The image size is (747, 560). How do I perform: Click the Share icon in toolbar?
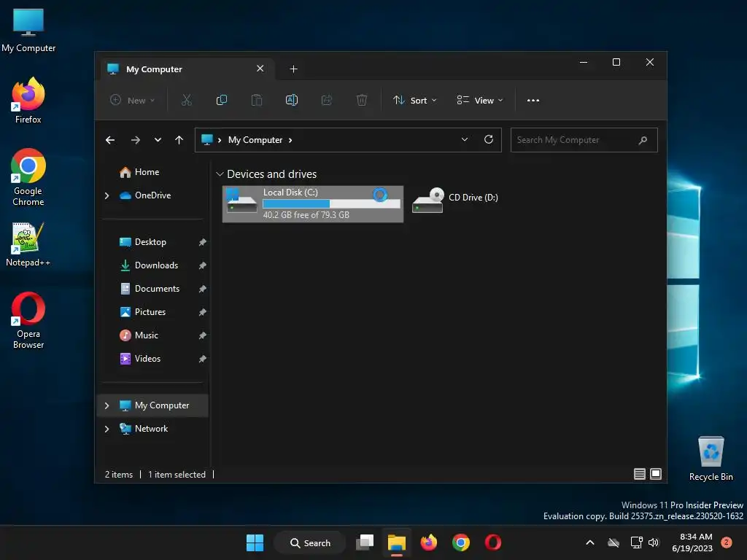[x=327, y=100]
